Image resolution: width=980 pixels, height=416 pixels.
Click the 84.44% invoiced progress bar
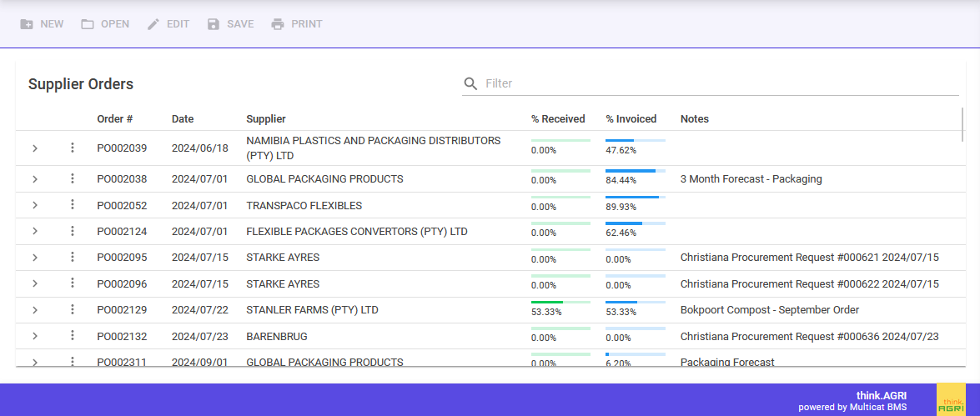point(635,171)
